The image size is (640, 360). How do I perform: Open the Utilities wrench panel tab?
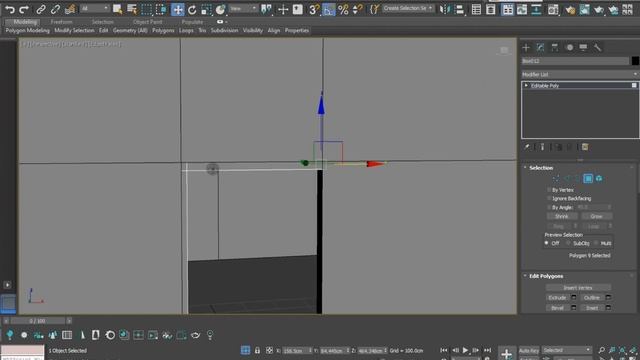tap(598, 48)
